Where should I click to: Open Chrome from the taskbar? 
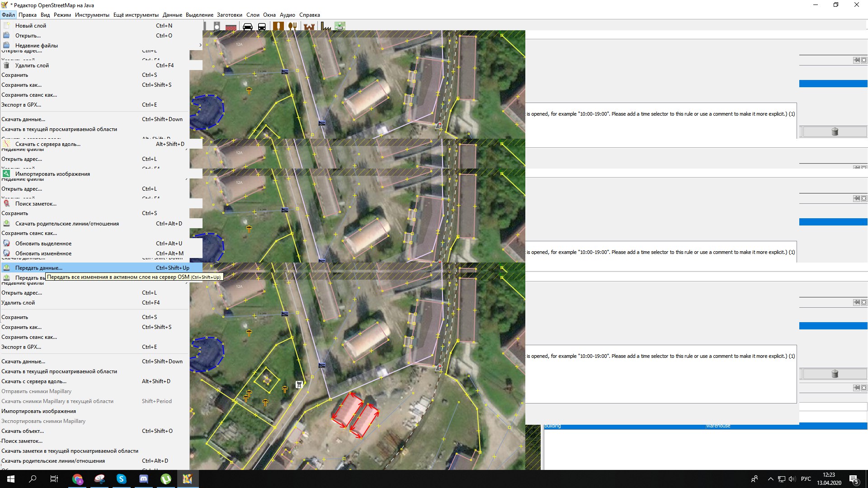pyautogui.click(x=77, y=479)
